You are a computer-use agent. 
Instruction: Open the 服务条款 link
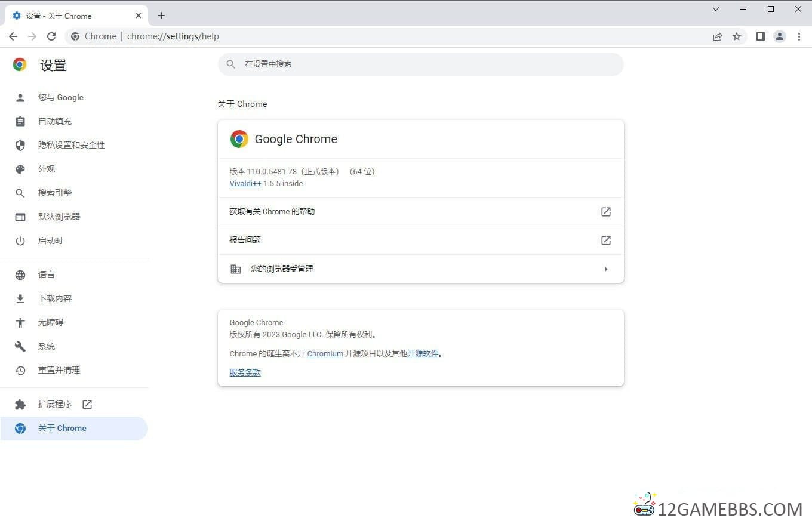tap(245, 372)
